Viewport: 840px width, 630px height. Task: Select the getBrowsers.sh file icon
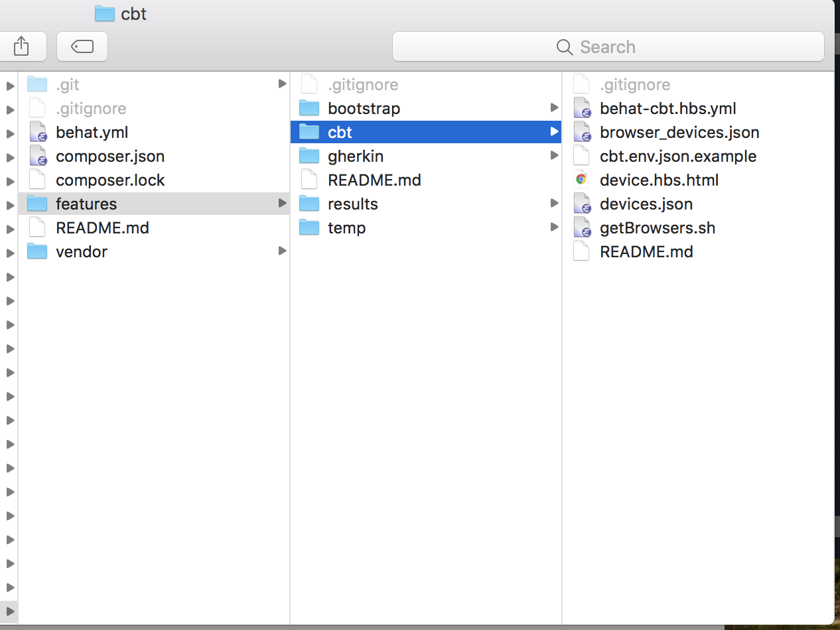click(x=582, y=227)
